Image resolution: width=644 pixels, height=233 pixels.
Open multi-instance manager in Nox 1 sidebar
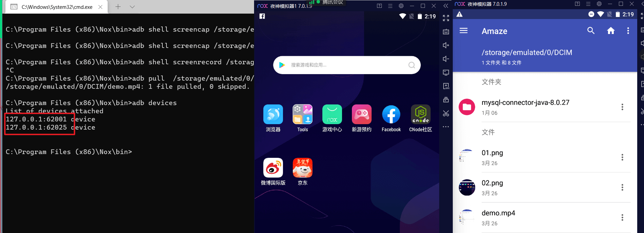click(x=446, y=100)
